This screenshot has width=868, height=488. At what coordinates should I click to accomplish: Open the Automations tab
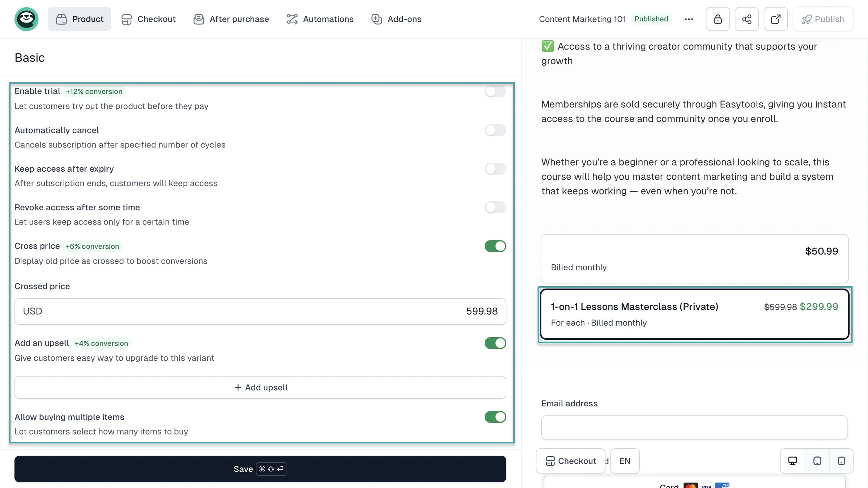click(x=320, y=19)
